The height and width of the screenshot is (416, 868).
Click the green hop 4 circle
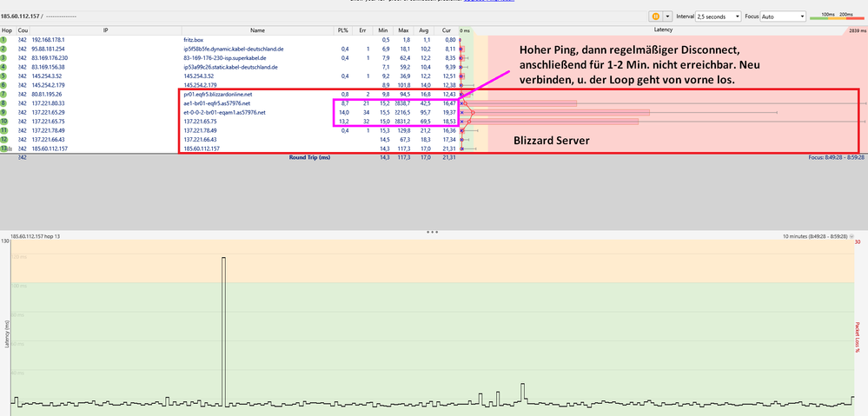(3, 67)
